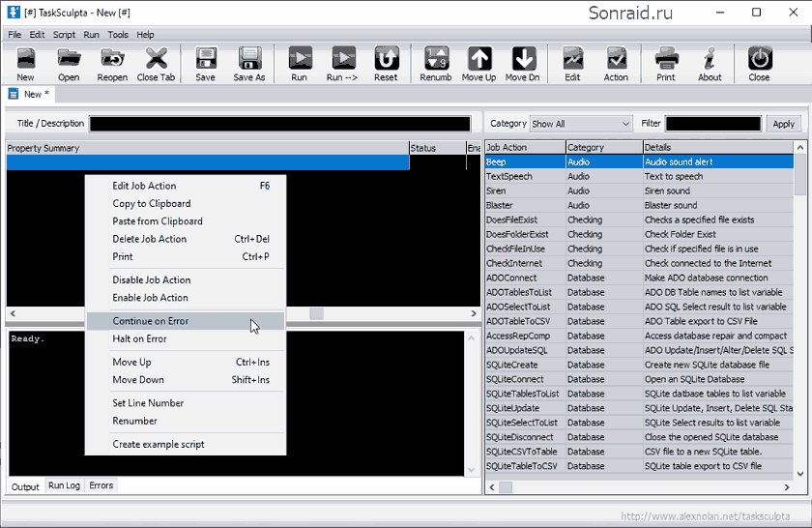Open the Script menu
This screenshot has height=528, width=812.
click(x=64, y=35)
